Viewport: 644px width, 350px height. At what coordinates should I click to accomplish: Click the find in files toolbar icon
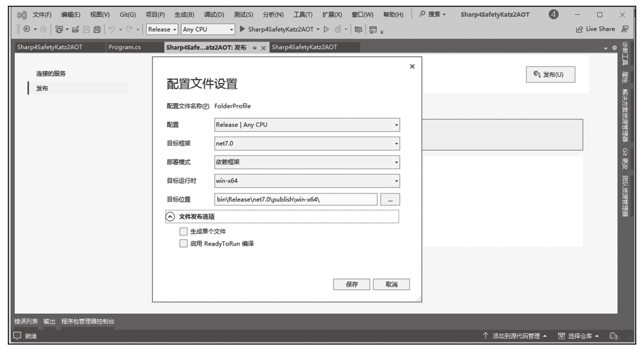pos(359,29)
